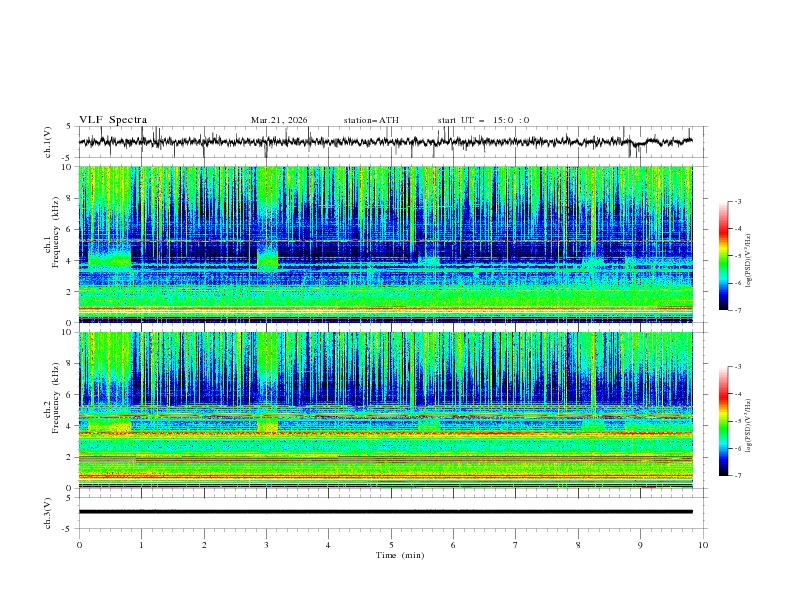Click the time axis tick label '5'
This screenshot has width=792, height=612.
391,545
